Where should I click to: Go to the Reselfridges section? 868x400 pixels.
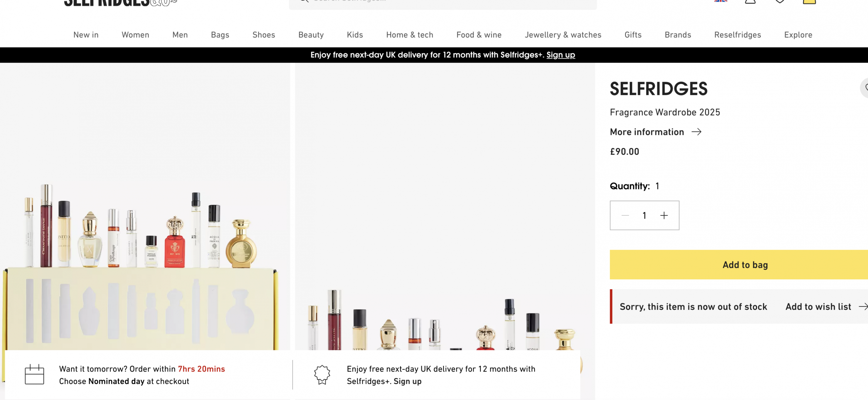point(737,35)
